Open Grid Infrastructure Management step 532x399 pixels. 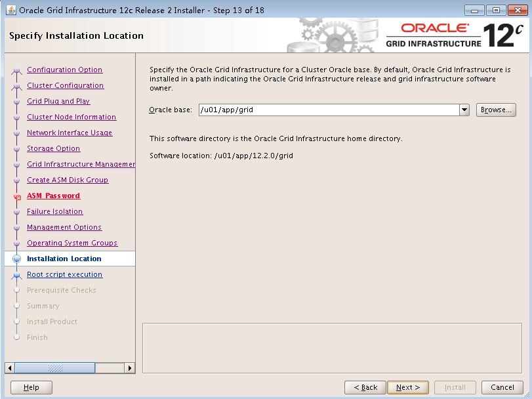click(81, 164)
